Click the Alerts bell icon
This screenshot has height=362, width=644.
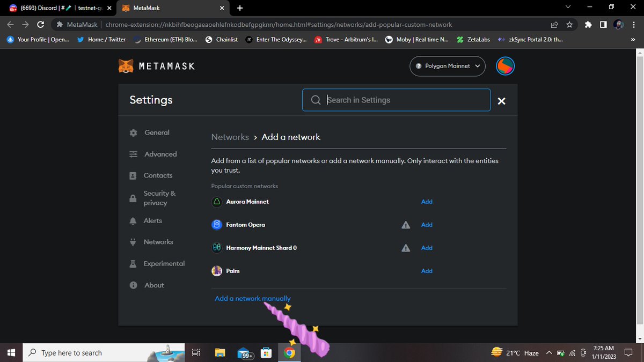(133, 221)
